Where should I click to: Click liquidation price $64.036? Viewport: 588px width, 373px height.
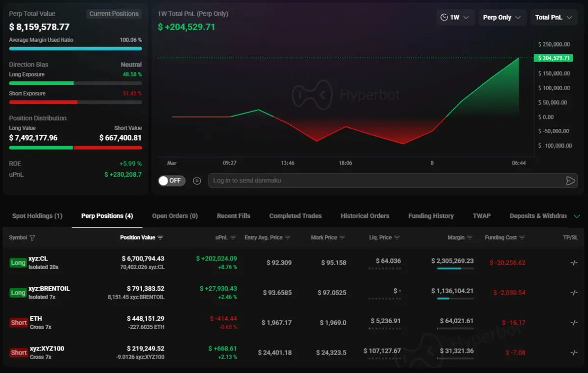click(388, 261)
